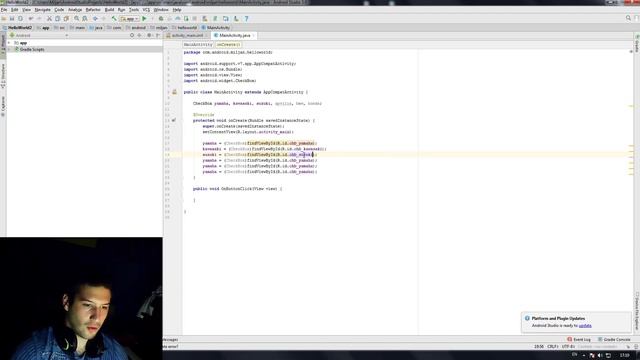The height and width of the screenshot is (360, 640).
Task: Click the Event Log icon in status bar
Action: tap(569, 339)
